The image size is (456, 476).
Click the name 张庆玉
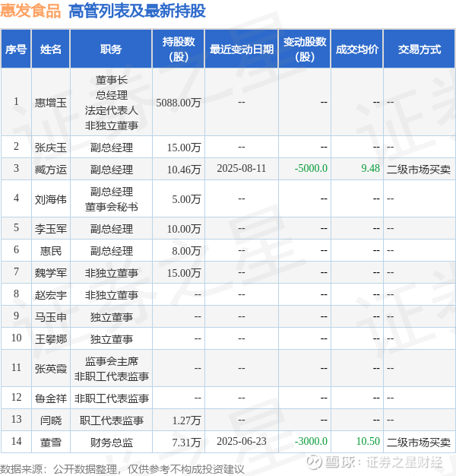click(x=51, y=148)
